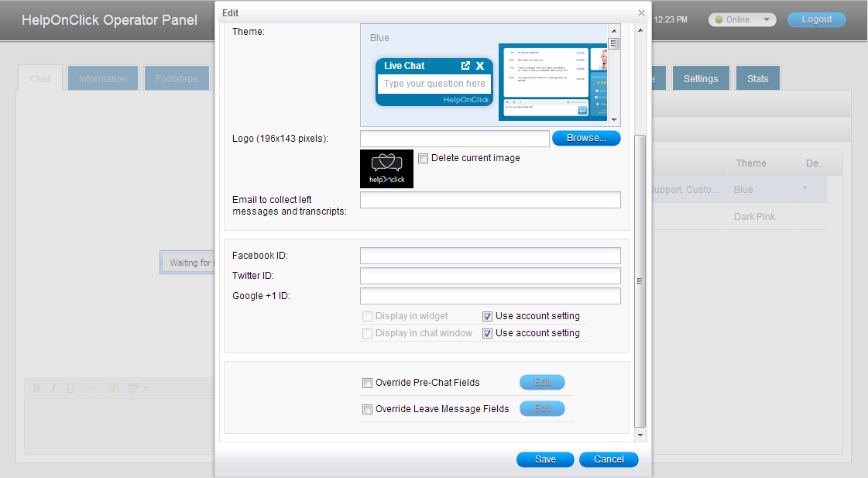Open the Footsteps tab
This screenshot has width=868, height=478.
[177, 79]
